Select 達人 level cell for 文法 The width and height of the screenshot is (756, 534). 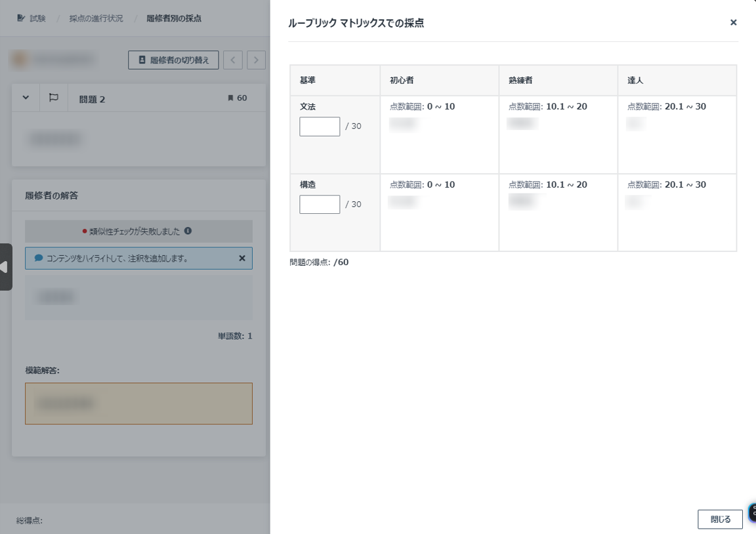point(677,134)
